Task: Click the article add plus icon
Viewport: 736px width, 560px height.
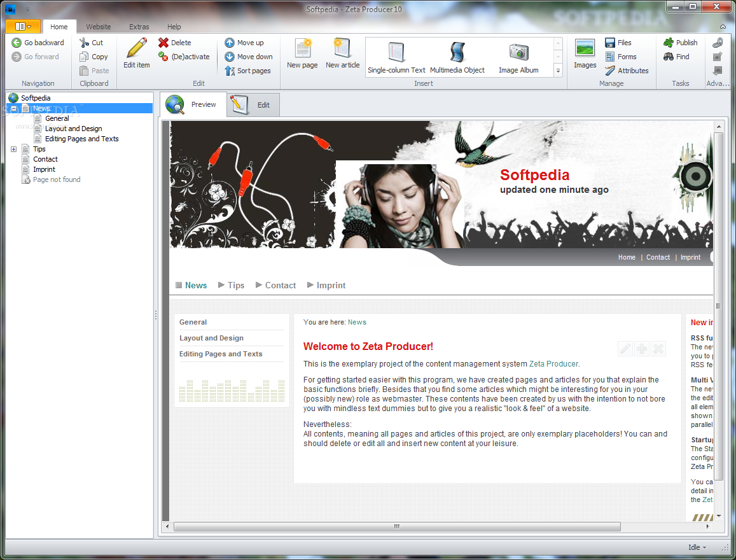Action: click(x=642, y=349)
